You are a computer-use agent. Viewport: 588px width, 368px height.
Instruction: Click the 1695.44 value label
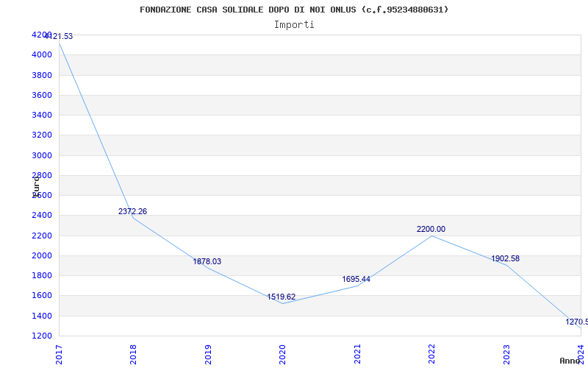coord(356,279)
